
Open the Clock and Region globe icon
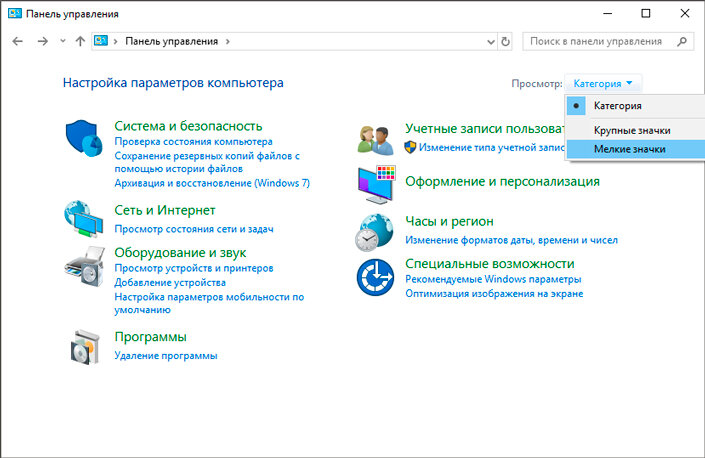(x=374, y=232)
